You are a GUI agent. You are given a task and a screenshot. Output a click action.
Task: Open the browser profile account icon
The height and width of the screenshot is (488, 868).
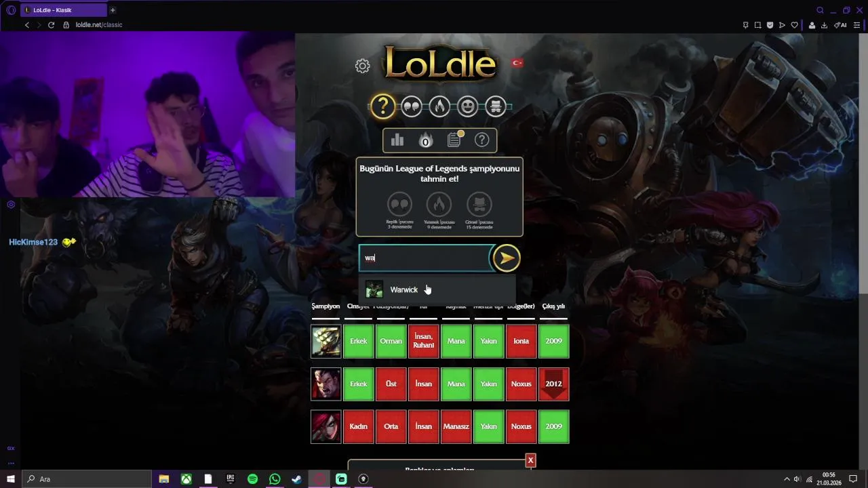(812, 25)
